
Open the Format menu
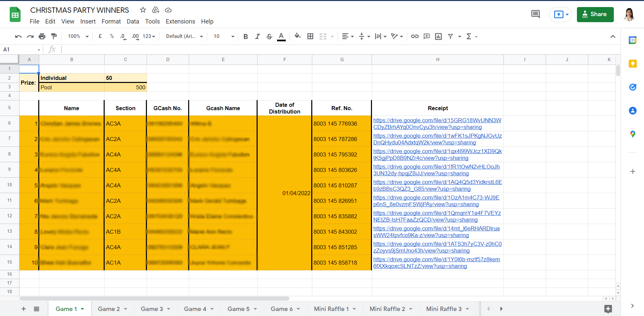(111, 21)
